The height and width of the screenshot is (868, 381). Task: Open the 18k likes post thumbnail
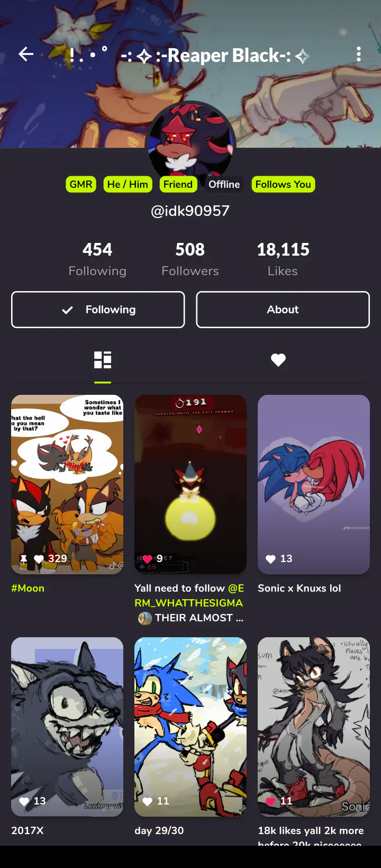pos(314,727)
